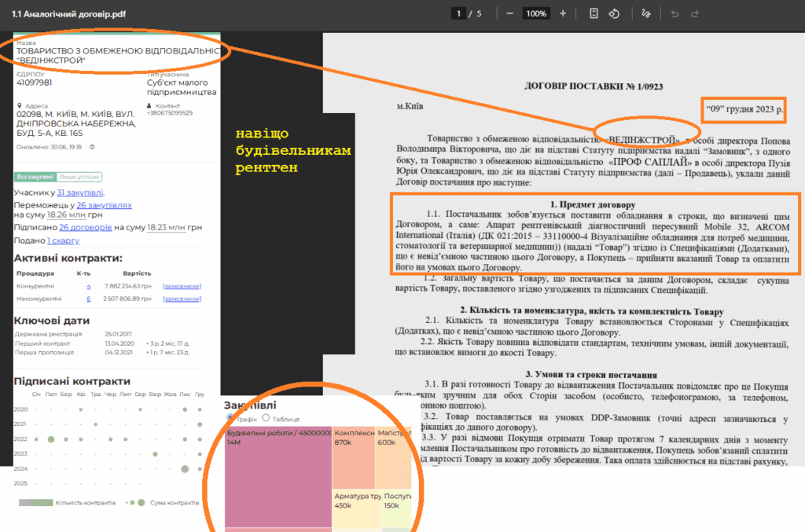
Task: Zoom out with the minus button
Action: coord(510,14)
